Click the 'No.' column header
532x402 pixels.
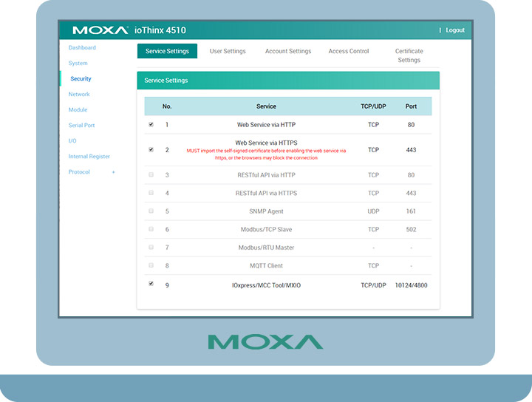(x=167, y=106)
